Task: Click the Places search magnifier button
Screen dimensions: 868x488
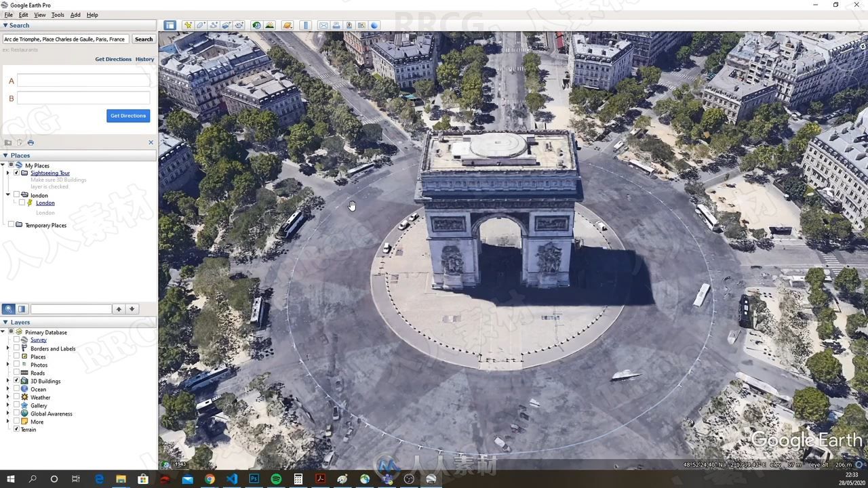Action: click(8, 309)
